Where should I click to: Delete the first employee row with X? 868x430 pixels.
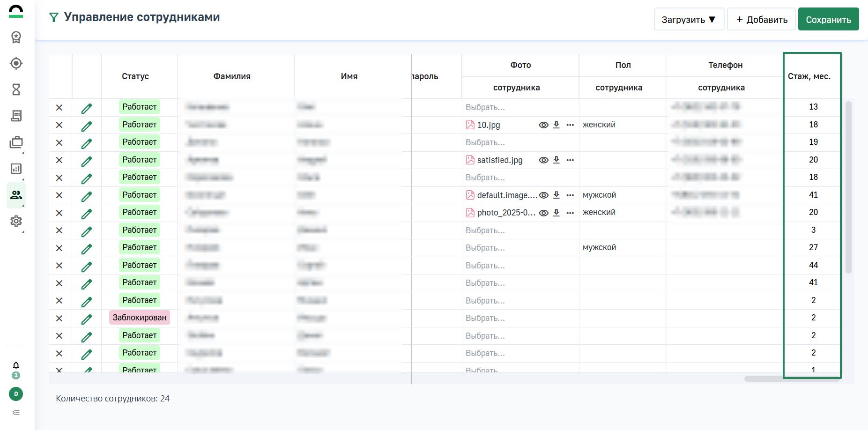click(59, 107)
